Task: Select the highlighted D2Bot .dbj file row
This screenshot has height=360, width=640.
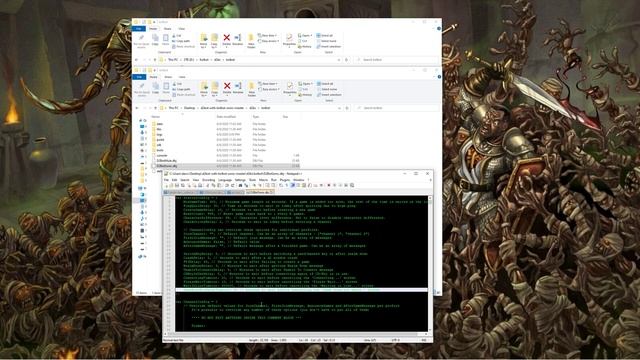Action: (x=226, y=166)
